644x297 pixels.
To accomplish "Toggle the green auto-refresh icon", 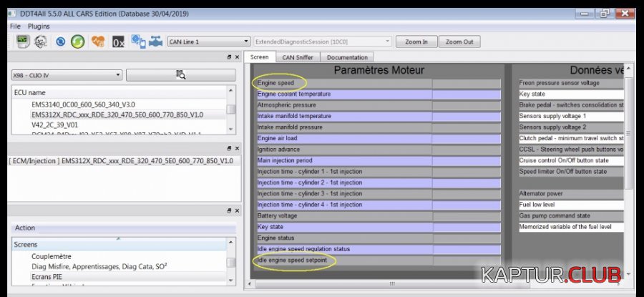I will [77, 42].
